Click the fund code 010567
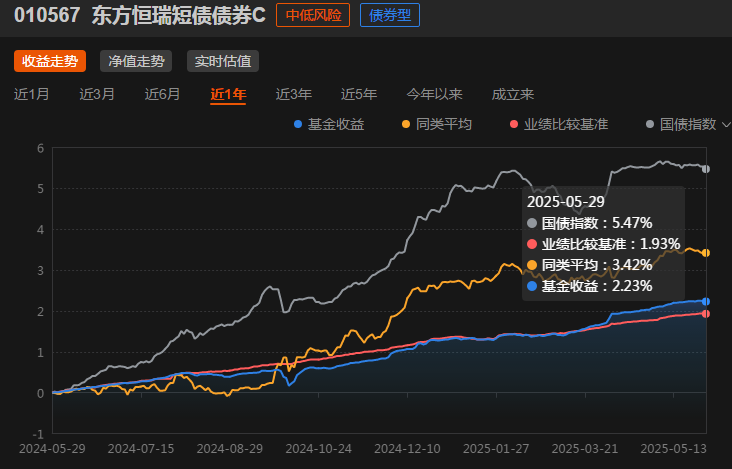This screenshot has width=732, height=469. pyautogui.click(x=47, y=15)
